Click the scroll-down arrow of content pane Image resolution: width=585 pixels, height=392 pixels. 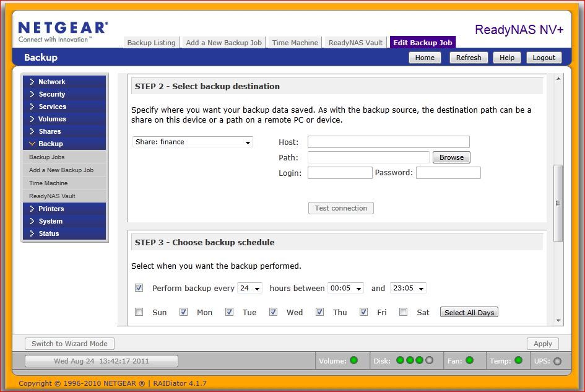[x=558, y=321]
